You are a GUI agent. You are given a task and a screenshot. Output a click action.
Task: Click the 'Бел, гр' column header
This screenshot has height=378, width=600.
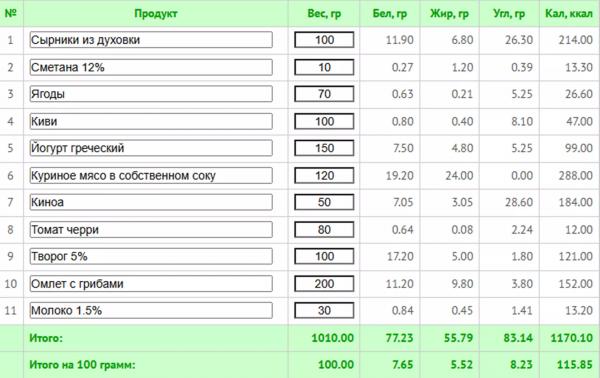(390, 14)
